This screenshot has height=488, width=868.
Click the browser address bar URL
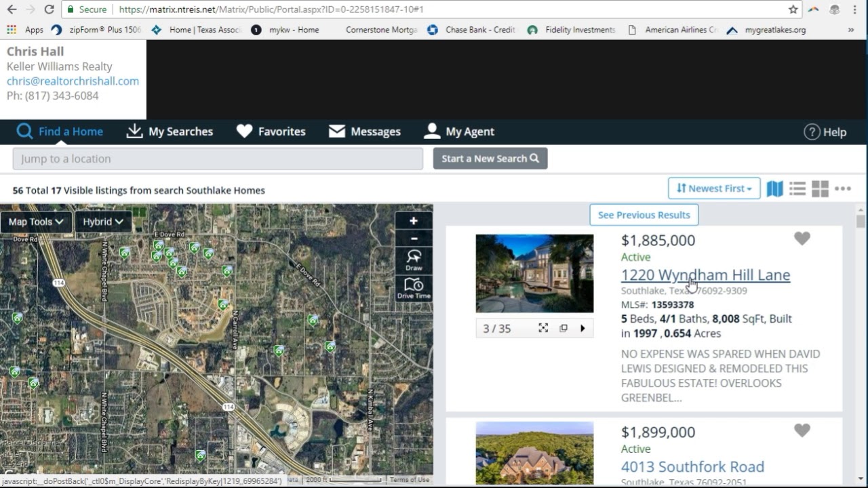pos(271,9)
